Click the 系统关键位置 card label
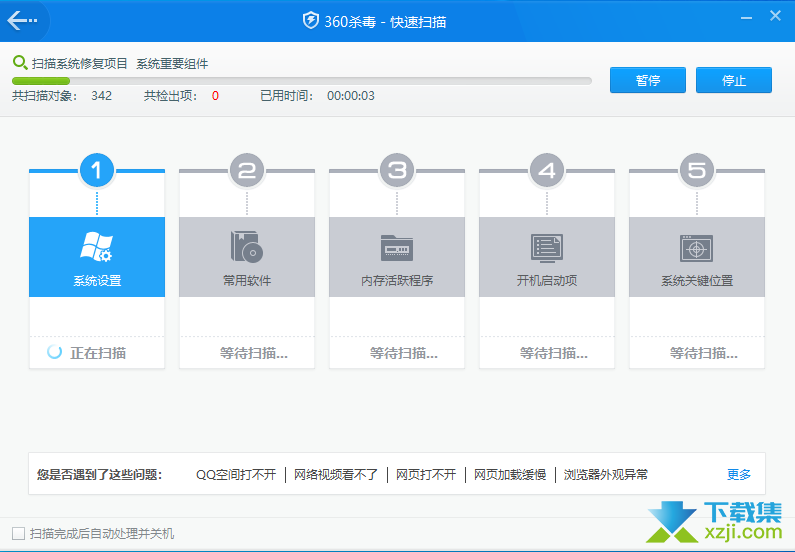The image size is (795, 552). tap(697, 280)
